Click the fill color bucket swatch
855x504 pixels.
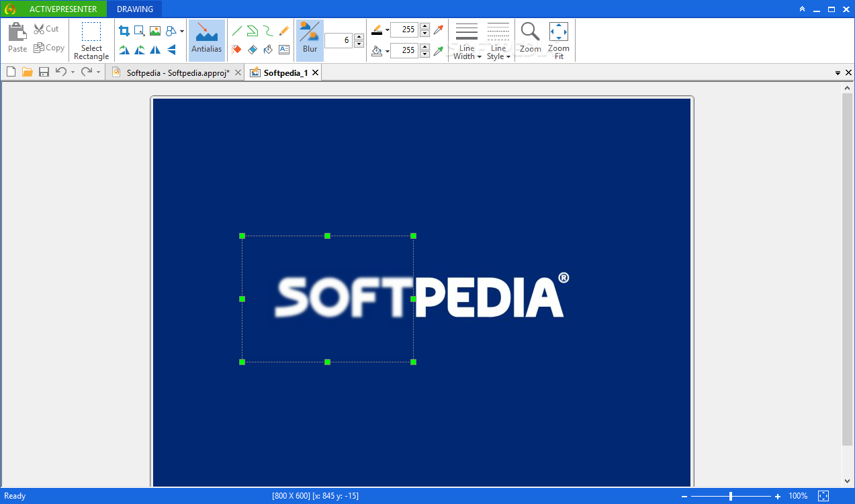pos(377,50)
